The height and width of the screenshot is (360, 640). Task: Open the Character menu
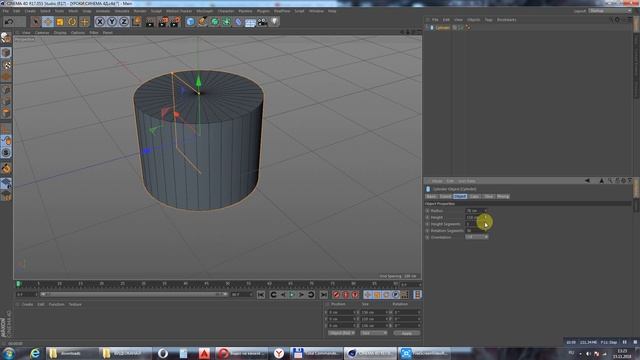pos(226,11)
